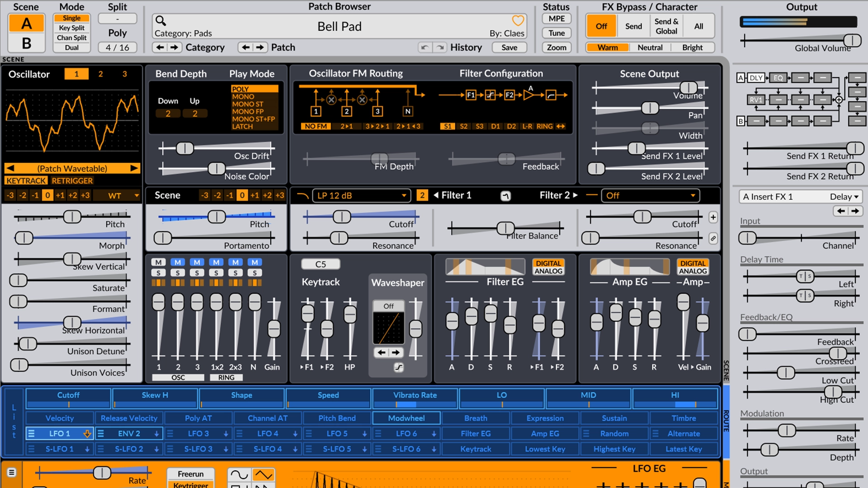Toggle Filter EG to analog mode
868x488 pixels.
(x=548, y=271)
